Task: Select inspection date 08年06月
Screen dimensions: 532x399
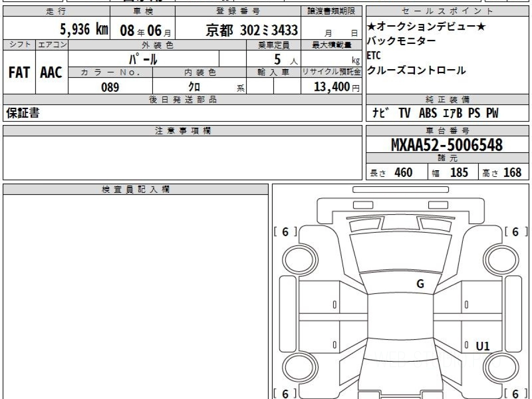Action: [145, 31]
